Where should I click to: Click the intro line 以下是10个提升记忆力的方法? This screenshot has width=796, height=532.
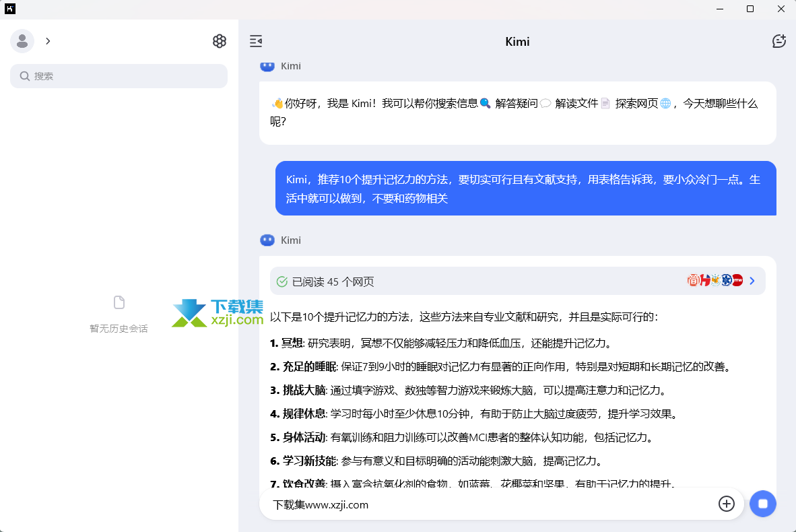coord(464,317)
